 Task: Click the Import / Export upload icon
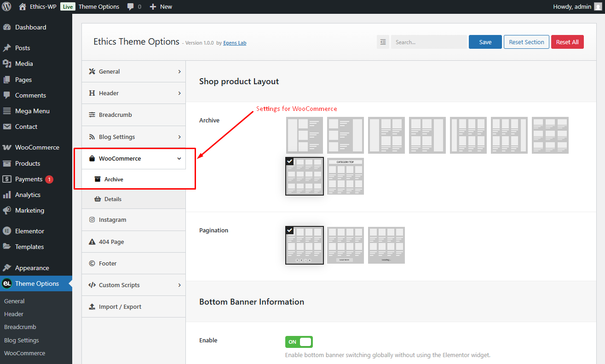[x=92, y=307]
